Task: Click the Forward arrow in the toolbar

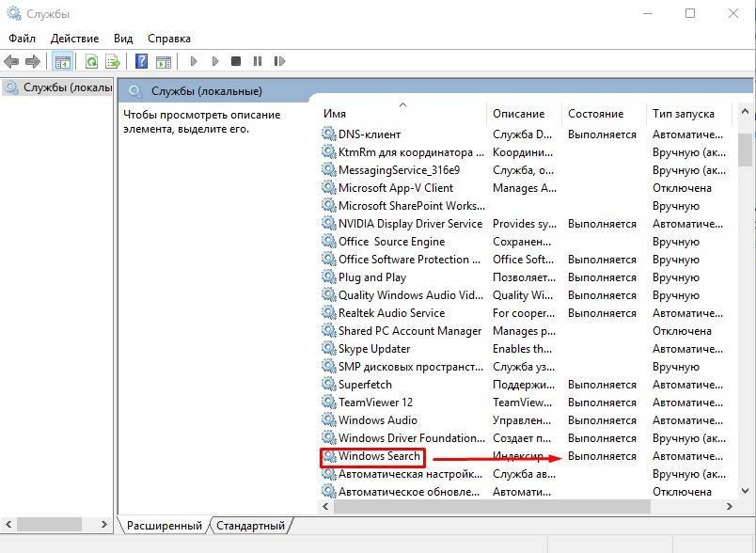Action: [33, 62]
